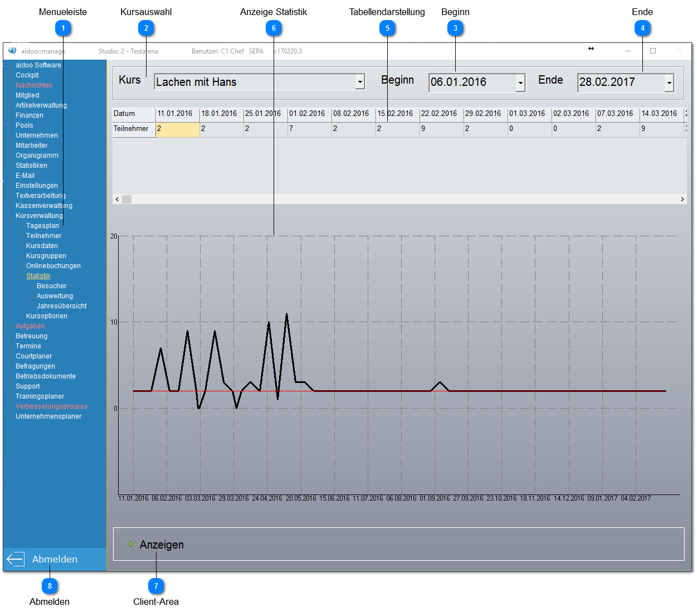Click Teilnehmer value 9 under 14.03.2016

click(661, 129)
